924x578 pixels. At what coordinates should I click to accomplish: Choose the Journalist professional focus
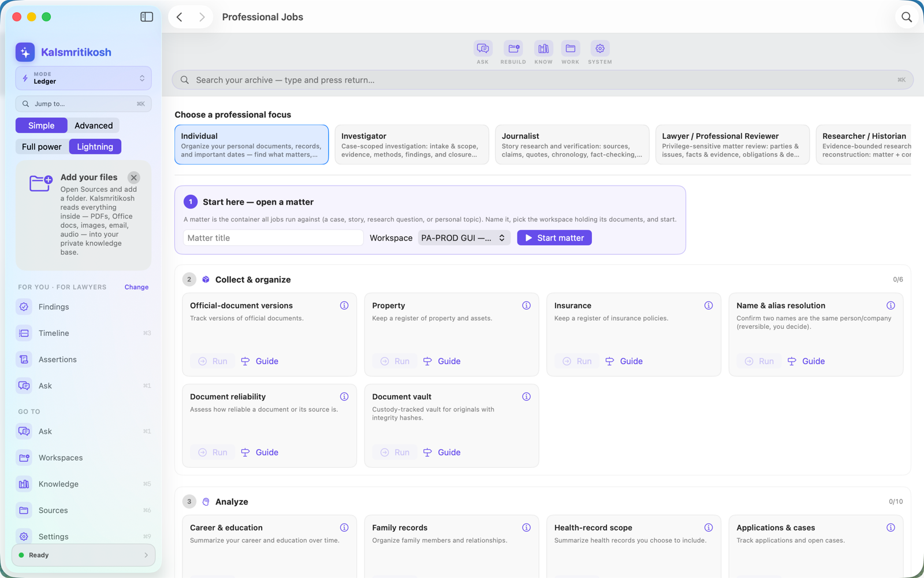(x=572, y=144)
